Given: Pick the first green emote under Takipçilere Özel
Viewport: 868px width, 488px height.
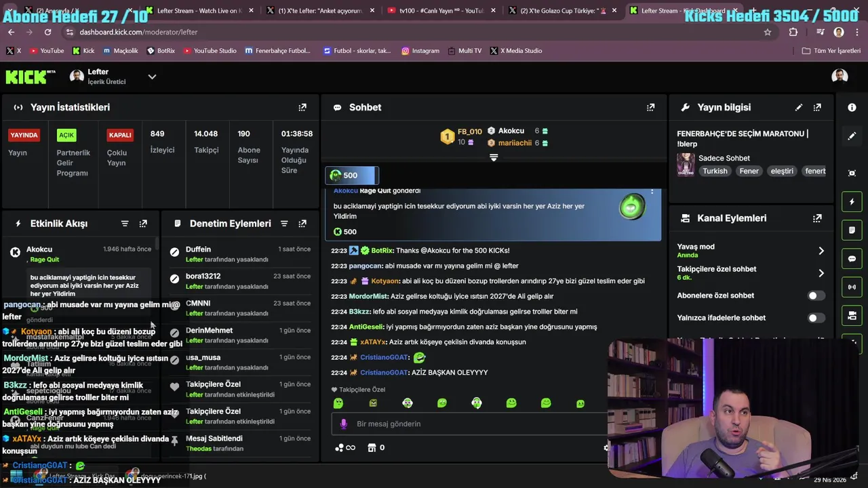Looking at the screenshot, I should (x=338, y=403).
